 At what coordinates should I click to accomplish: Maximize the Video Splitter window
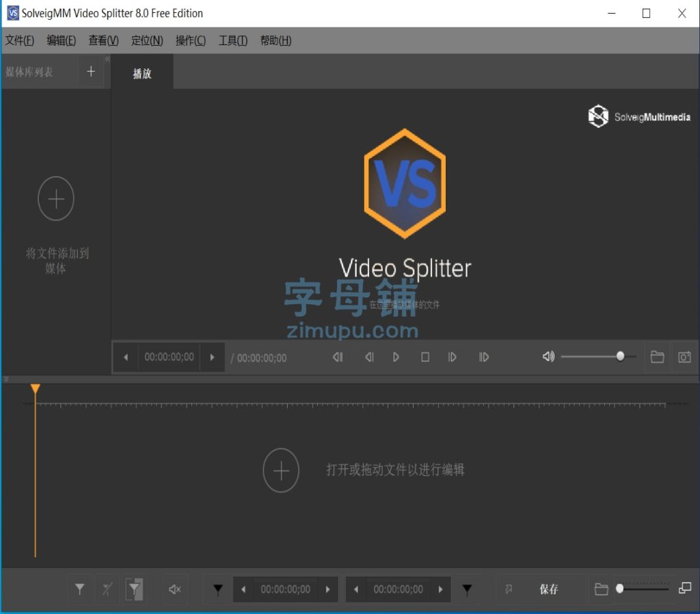(x=646, y=14)
